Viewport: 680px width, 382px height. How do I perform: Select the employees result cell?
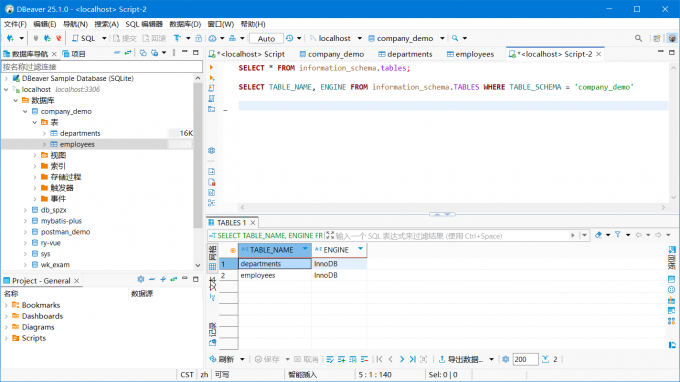tap(275, 275)
